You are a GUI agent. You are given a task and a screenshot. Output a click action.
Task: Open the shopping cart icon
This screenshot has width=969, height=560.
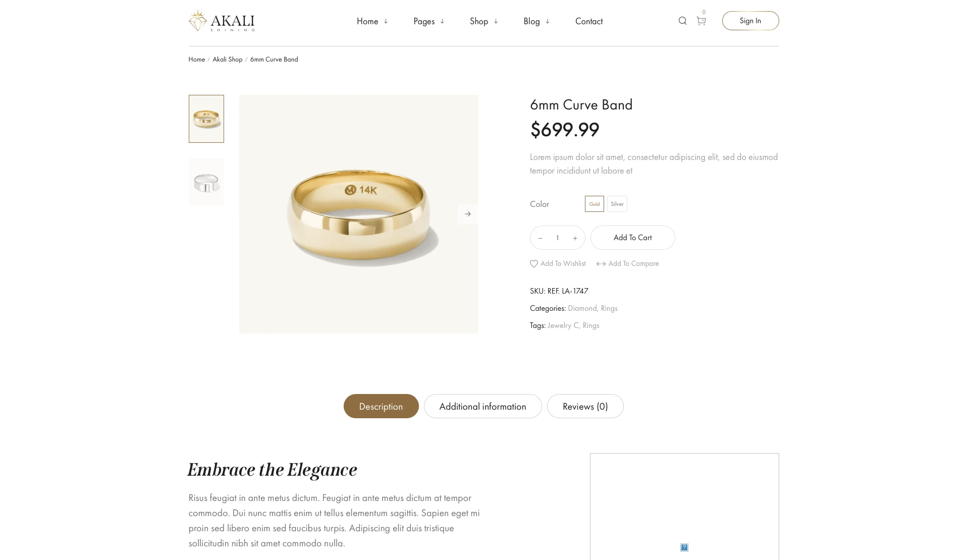[701, 21]
